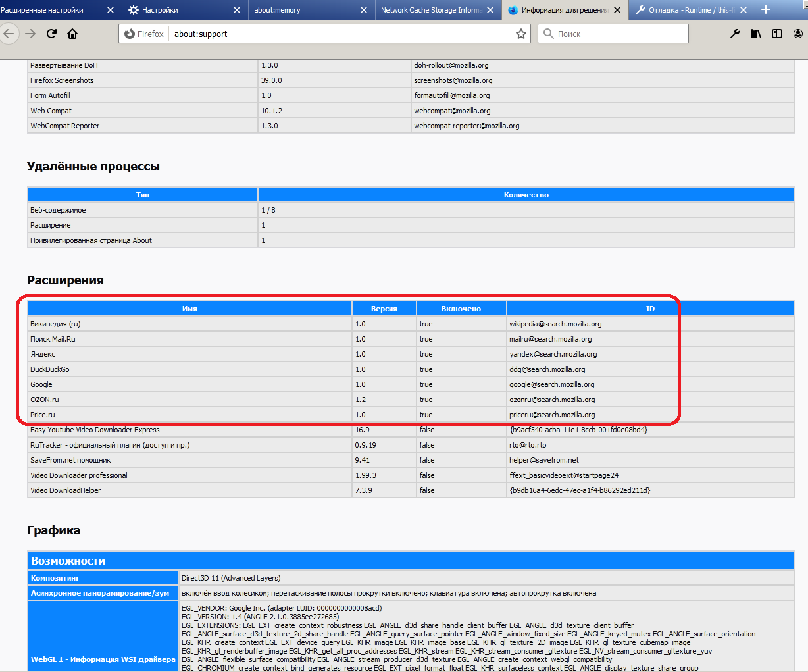Click the Поиск Mail.Ru extension row

click(x=411, y=339)
